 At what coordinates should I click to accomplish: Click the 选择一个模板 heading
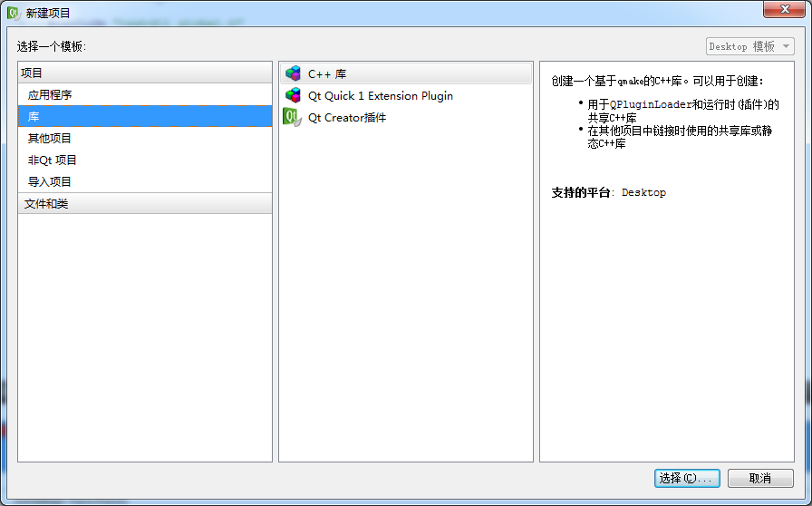click(x=52, y=46)
